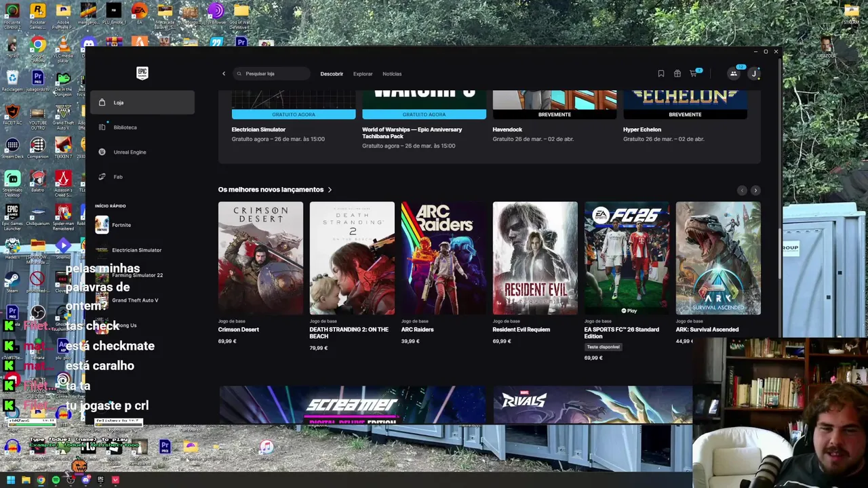Open the friends list icon
Image resolution: width=868 pixels, height=488 pixels.
pos(733,74)
